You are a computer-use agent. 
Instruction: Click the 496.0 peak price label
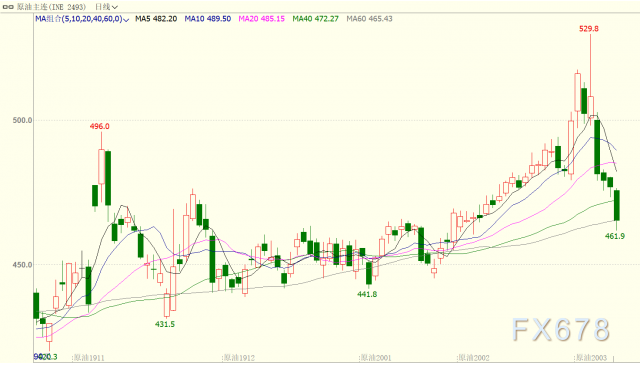pyautogui.click(x=100, y=126)
